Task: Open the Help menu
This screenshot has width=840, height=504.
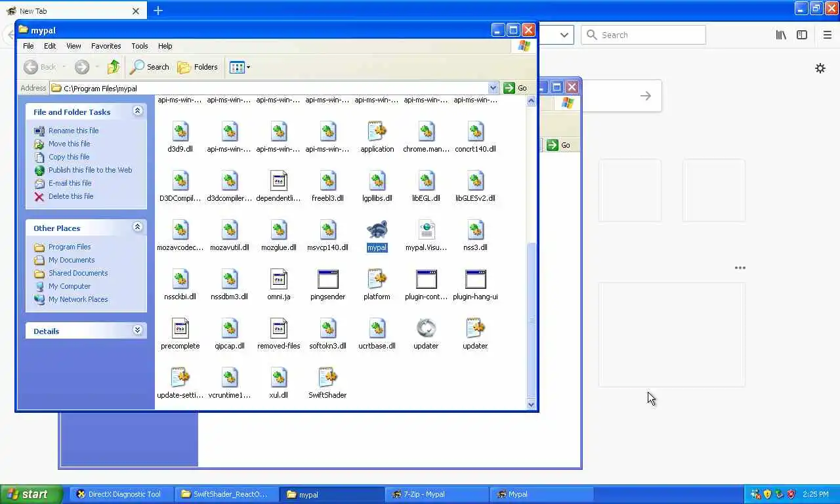Action: coord(165,46)
